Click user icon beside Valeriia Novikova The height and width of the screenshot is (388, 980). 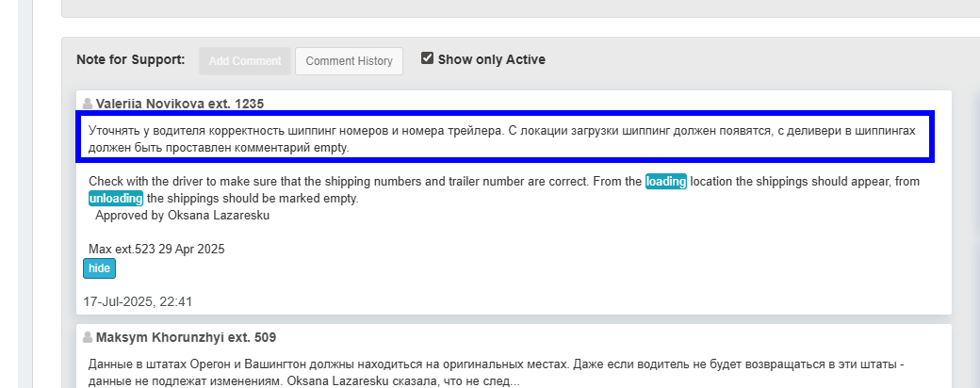point(88,103)
